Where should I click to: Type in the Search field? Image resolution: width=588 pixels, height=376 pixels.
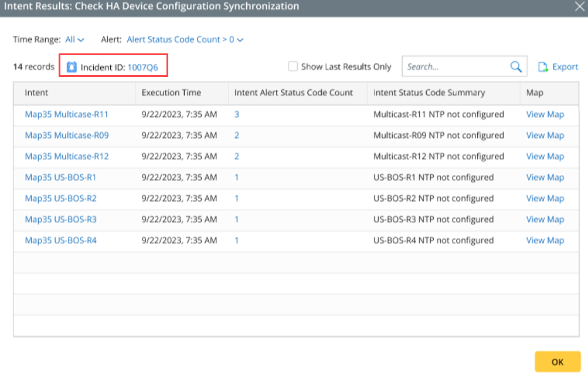point(454,67)
